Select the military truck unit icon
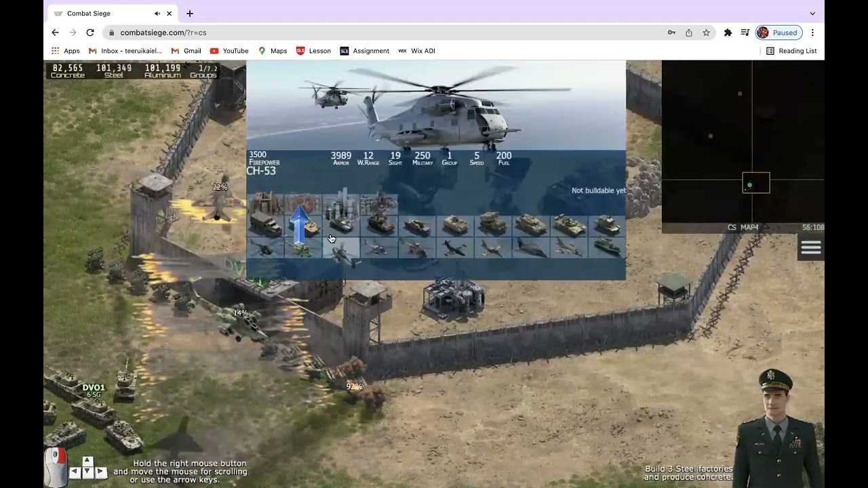Screen dimensions: 868x488 [x=265, y=225]
